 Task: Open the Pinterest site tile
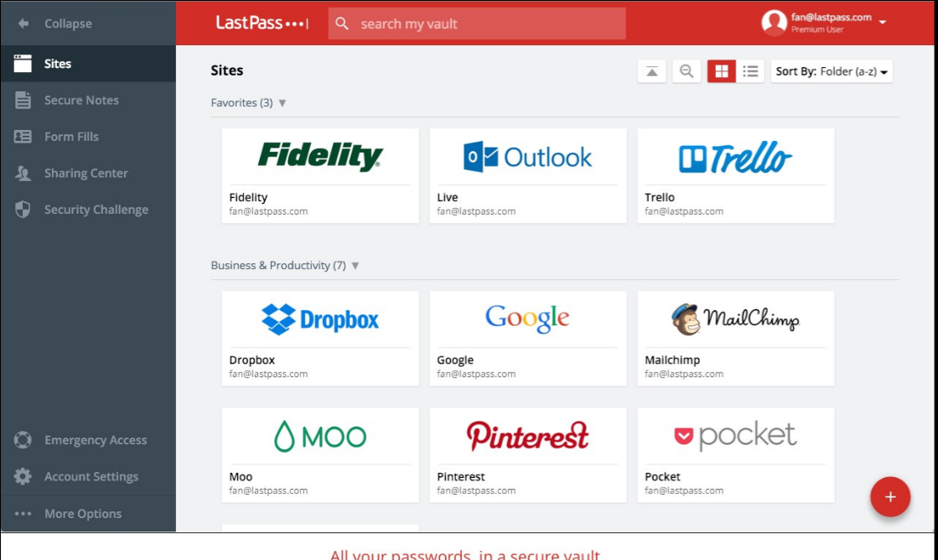[x=527, y=455]
